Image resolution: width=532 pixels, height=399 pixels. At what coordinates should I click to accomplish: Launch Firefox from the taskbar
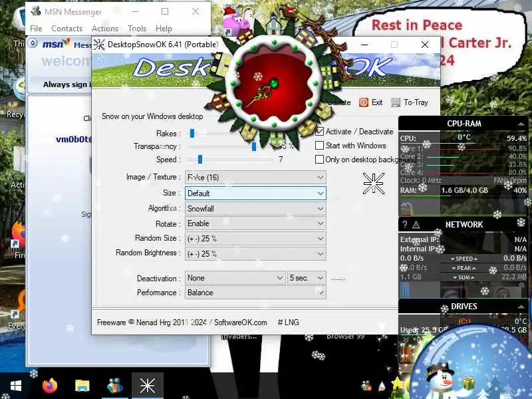(x=50, y=386)
